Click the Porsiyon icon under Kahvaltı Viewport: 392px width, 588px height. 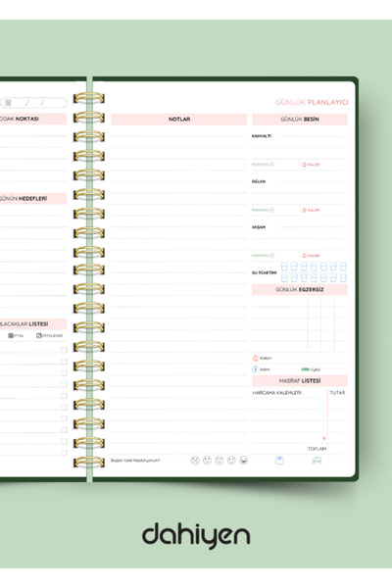click(x=272, y=165)
